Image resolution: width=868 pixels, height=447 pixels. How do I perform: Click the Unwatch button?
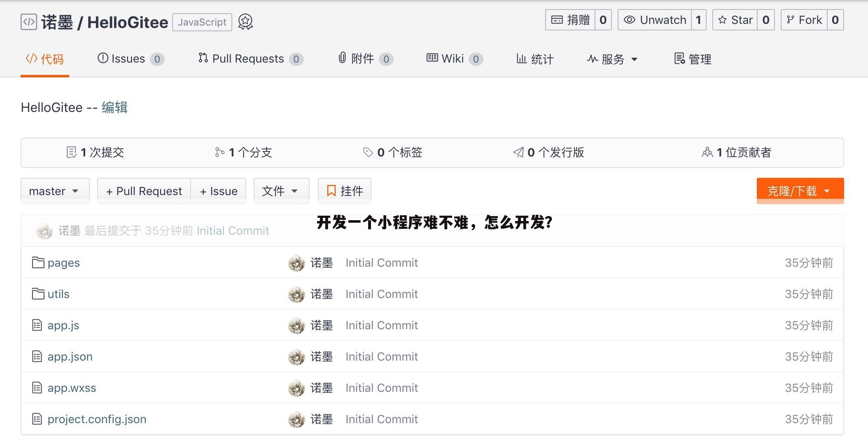click(x=655, y=20)
